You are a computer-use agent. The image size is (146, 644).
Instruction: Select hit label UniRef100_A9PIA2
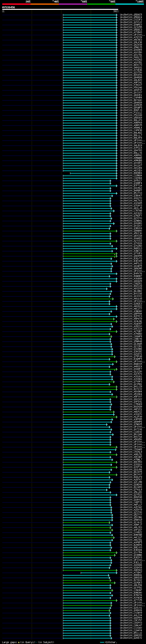pyautogui.click(x=131, y=82)
